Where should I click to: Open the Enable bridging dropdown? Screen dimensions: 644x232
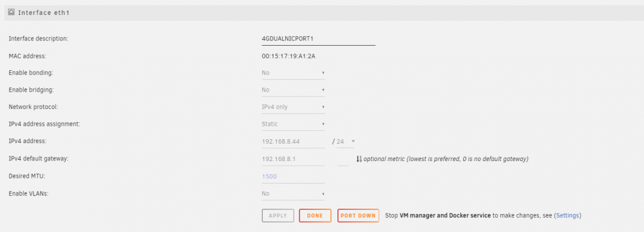click(293, 90)
